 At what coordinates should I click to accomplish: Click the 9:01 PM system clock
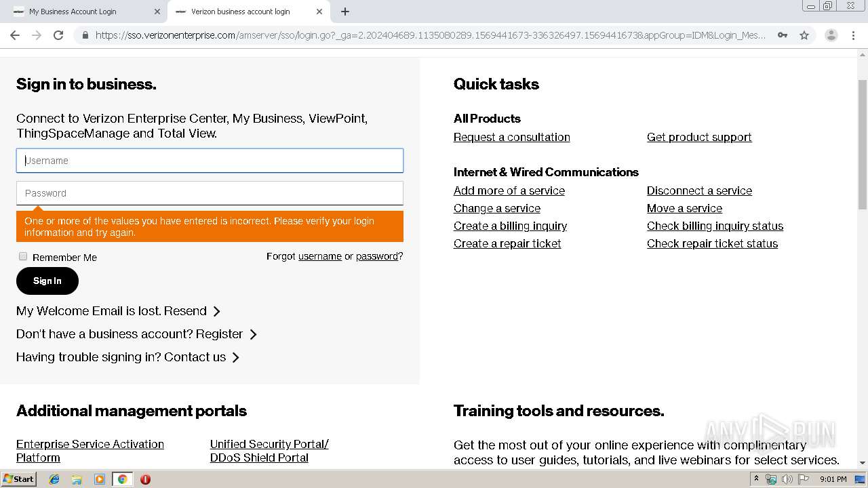833,479
